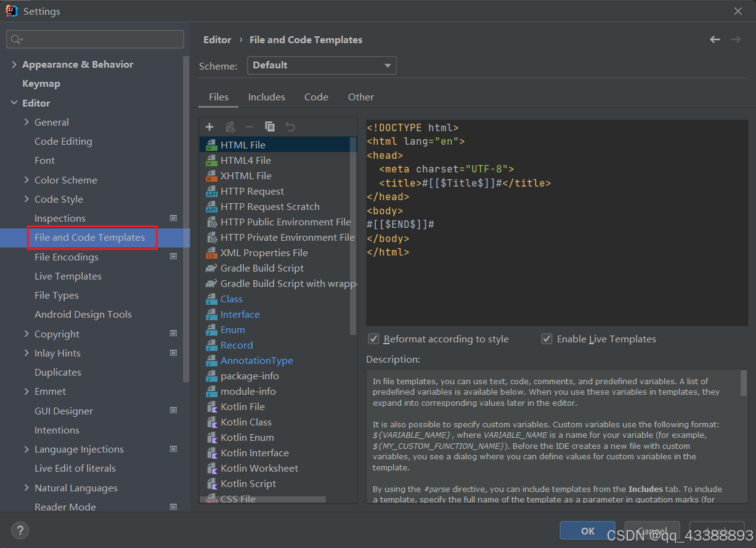Click the reset to default undo icon
756x548 pixels.
(x=290, y=127)
